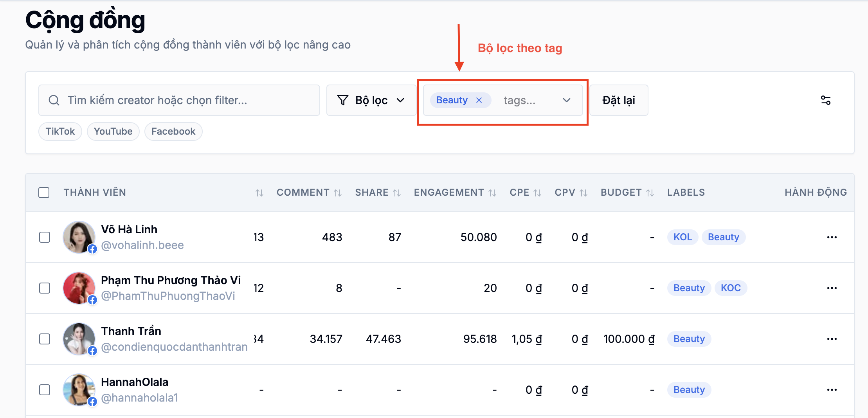Click the search magnifier icon
Viewport: 868px width, 418px height.
(x=54, y=100)
